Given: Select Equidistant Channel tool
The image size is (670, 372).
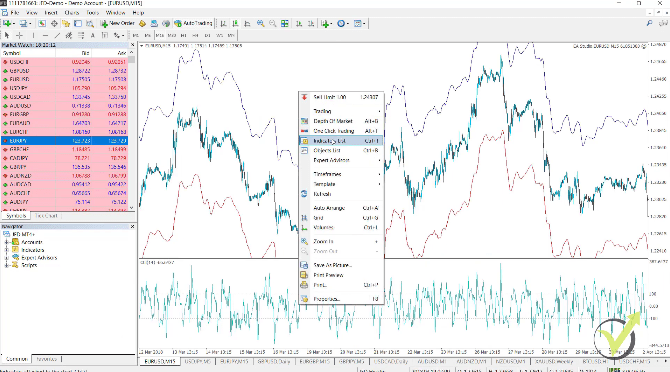Looking at the screenshot, I should click(x=69, y=35).
